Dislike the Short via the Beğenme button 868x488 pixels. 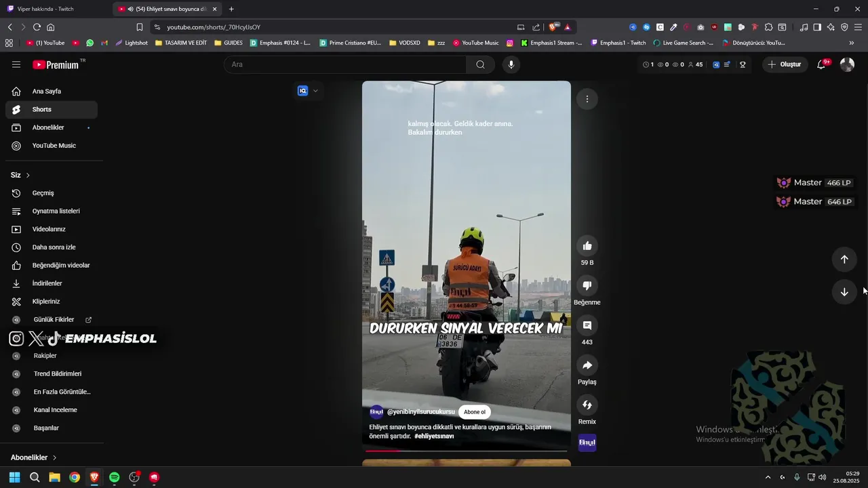[587, 285]
